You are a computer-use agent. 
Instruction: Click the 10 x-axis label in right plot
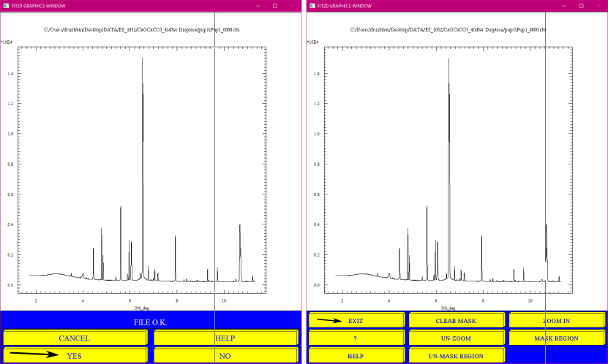point(530,300)
